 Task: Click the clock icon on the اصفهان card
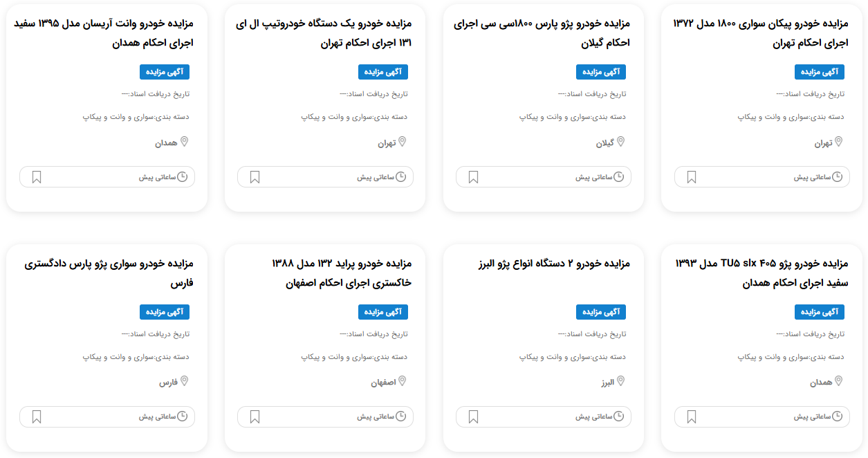[x=400, y=416]
